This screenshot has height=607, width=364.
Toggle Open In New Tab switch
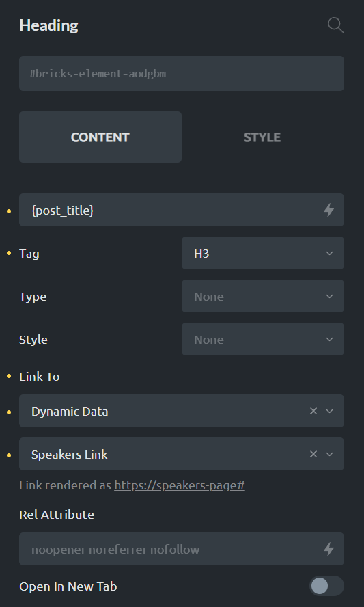click(x=326, y=586)
